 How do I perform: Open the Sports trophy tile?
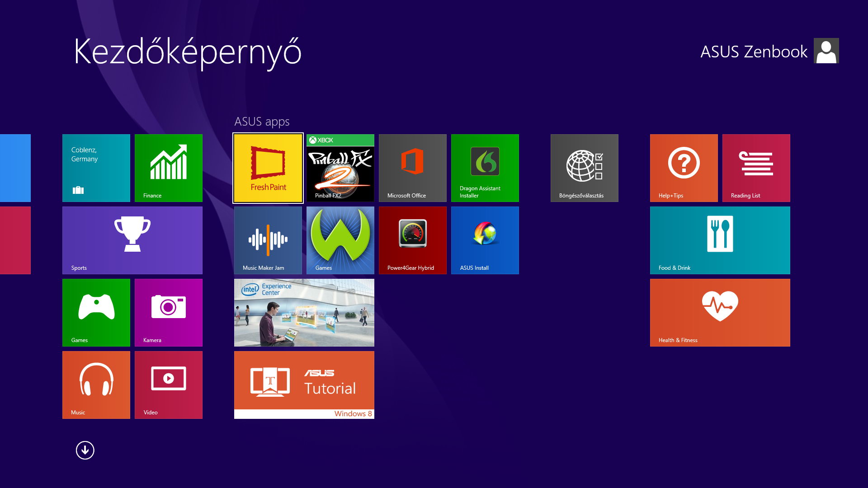(x=132, y=240)
